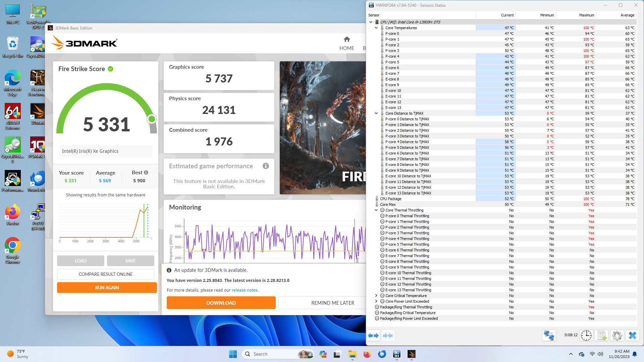Collapse Core Temperatures tree node
644x362 pixels.
pos(376,28)
